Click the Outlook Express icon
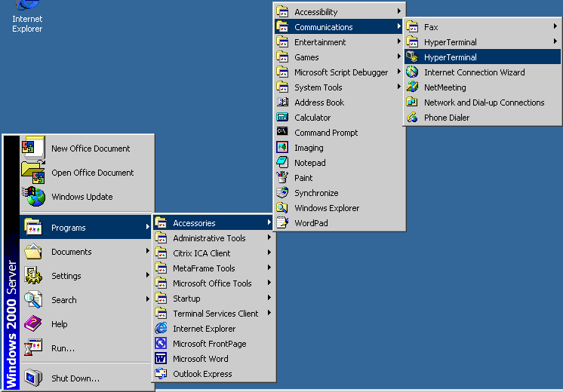 [161, 374]
